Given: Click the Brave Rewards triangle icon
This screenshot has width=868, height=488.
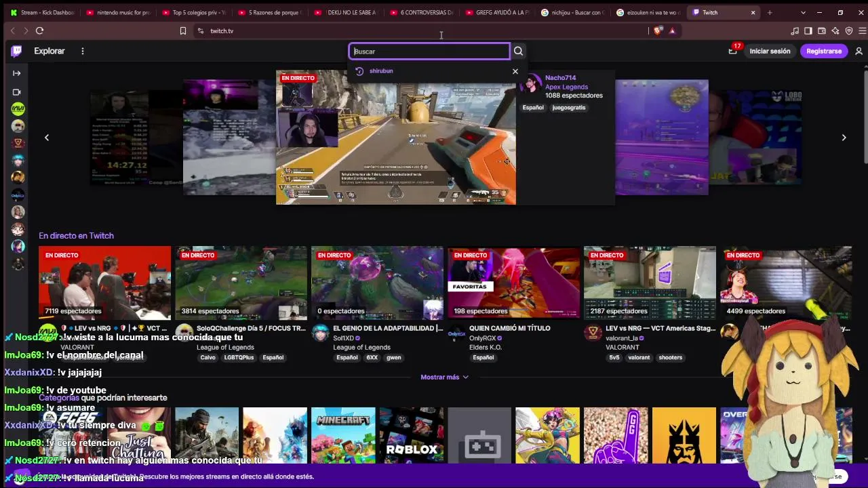Looking at the screenshot, I should [672, 30].
